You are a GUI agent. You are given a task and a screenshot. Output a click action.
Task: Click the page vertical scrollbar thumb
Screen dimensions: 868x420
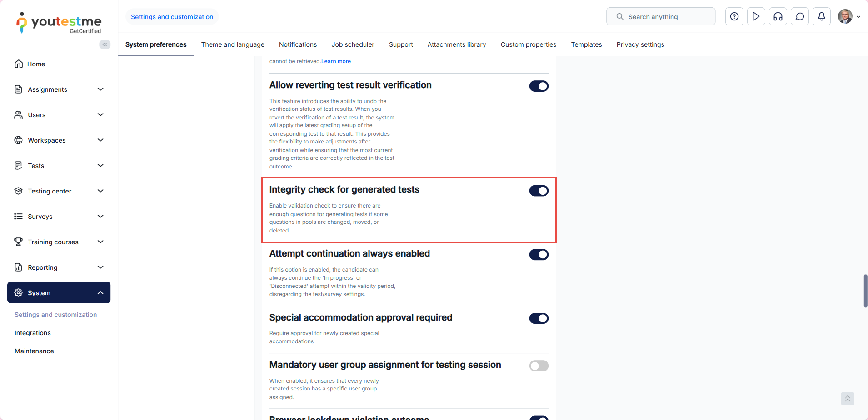(x=865, y=291)
